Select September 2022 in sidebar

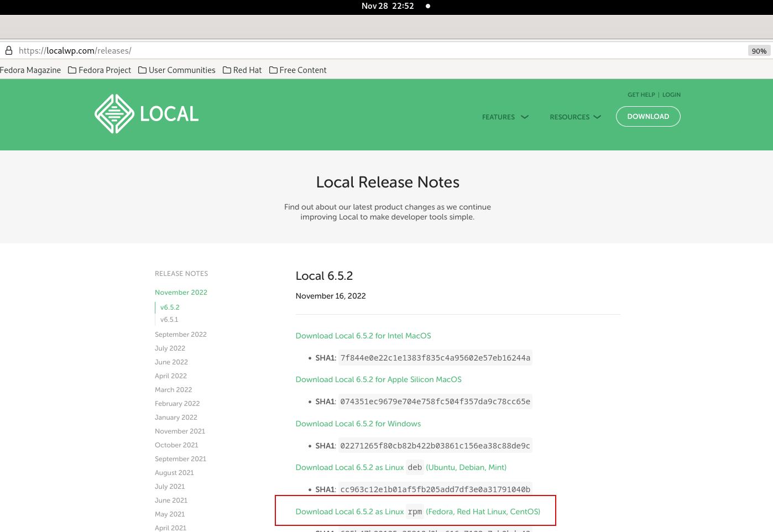click(180, 335)
